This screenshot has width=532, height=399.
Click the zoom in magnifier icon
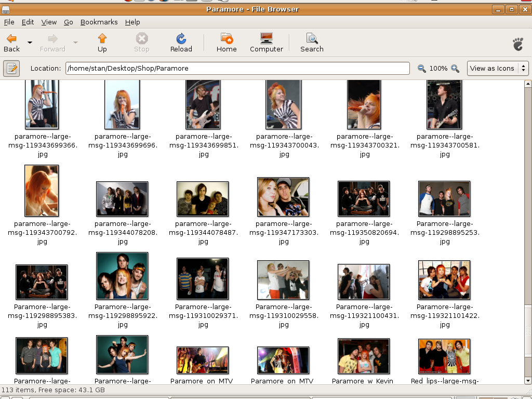point(455,69)
